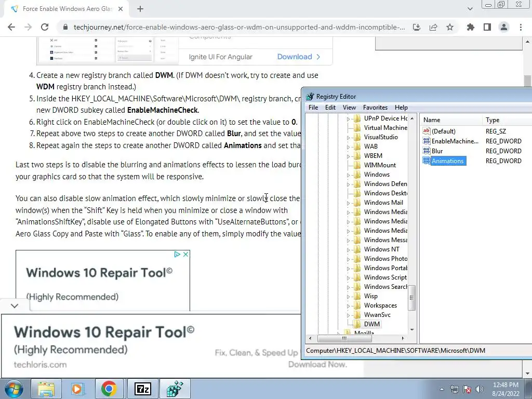
Task: Select the Virtual Machine tree key
Action: pos(385,128)
